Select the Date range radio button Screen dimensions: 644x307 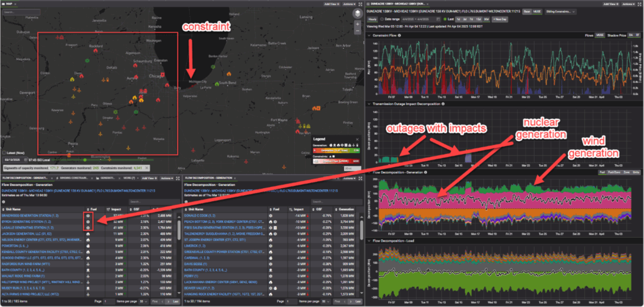[x=381, y=19]
